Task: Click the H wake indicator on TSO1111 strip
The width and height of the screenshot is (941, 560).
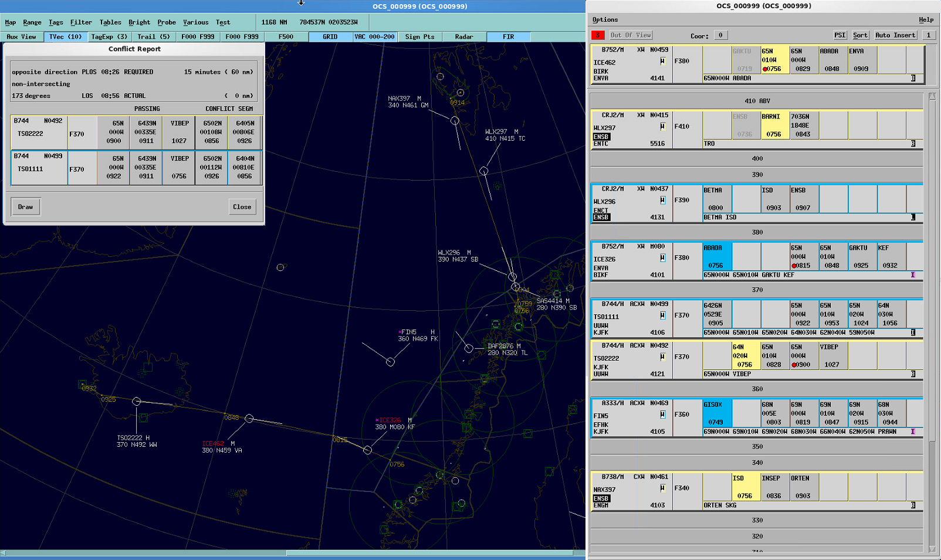Action: pyautogui.click(x=662, y=315)
